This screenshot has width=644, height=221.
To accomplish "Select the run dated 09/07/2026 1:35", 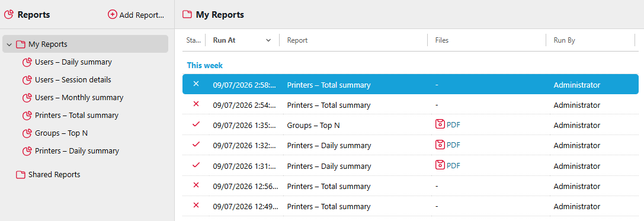I will pos(411,124).
